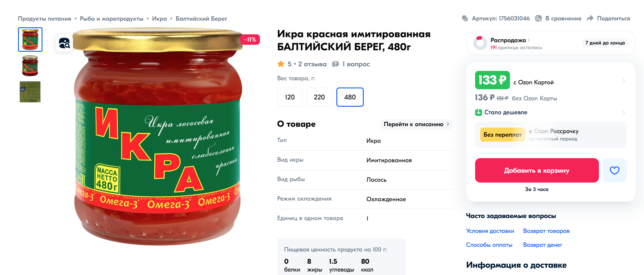Click the compare icon next to В сравнение

click(x=538, y=18)
